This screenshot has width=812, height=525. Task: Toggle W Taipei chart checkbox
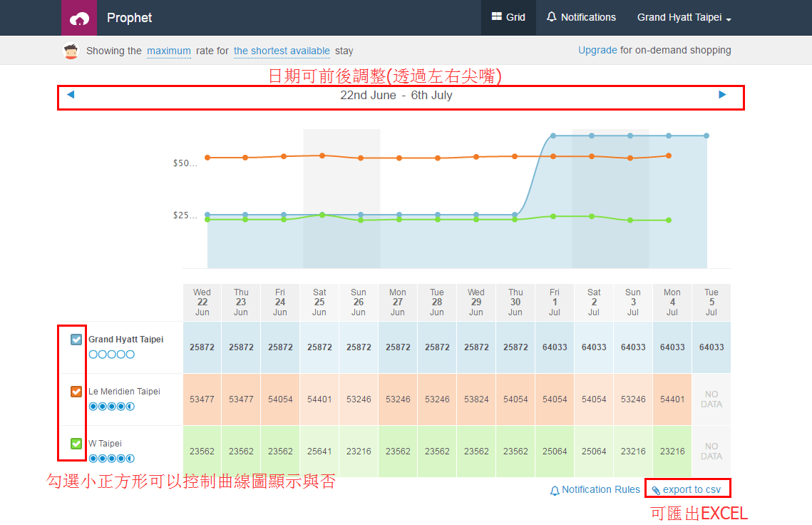coord(76,444)
